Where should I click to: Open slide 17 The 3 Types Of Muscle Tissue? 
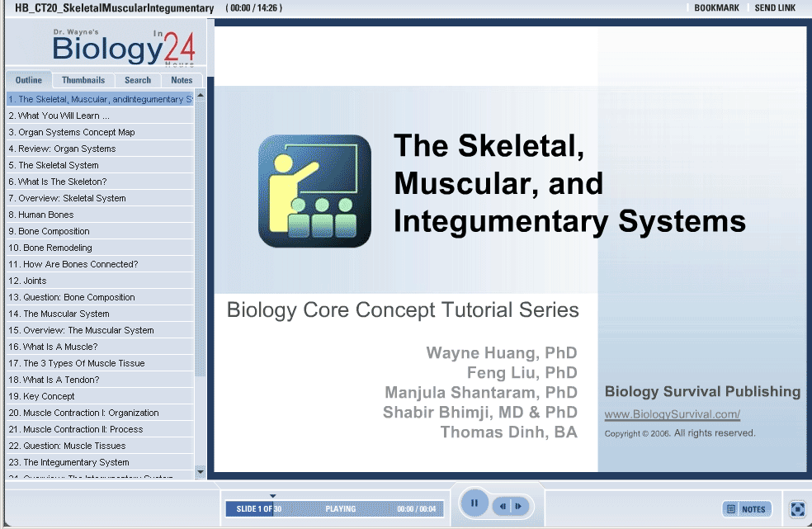click(x=83, y=363)
